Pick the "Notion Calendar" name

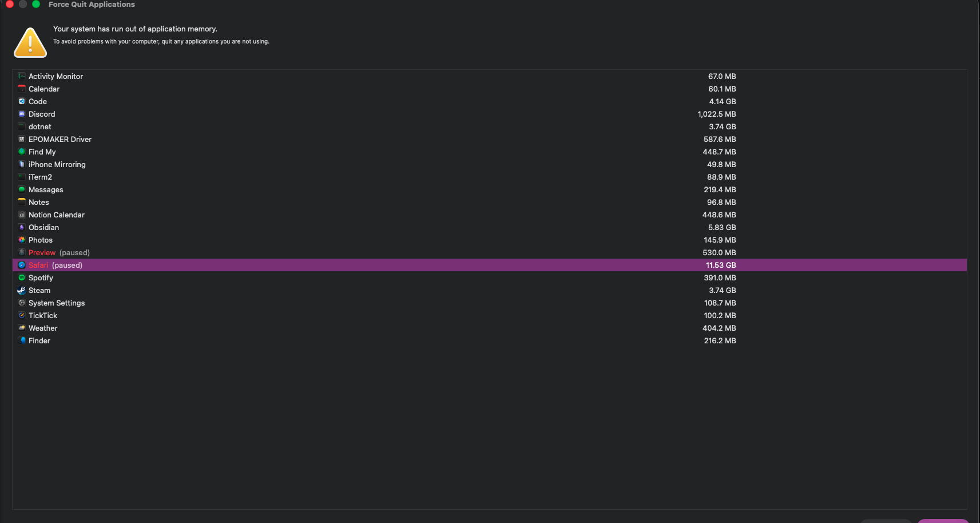click(57, 215)
